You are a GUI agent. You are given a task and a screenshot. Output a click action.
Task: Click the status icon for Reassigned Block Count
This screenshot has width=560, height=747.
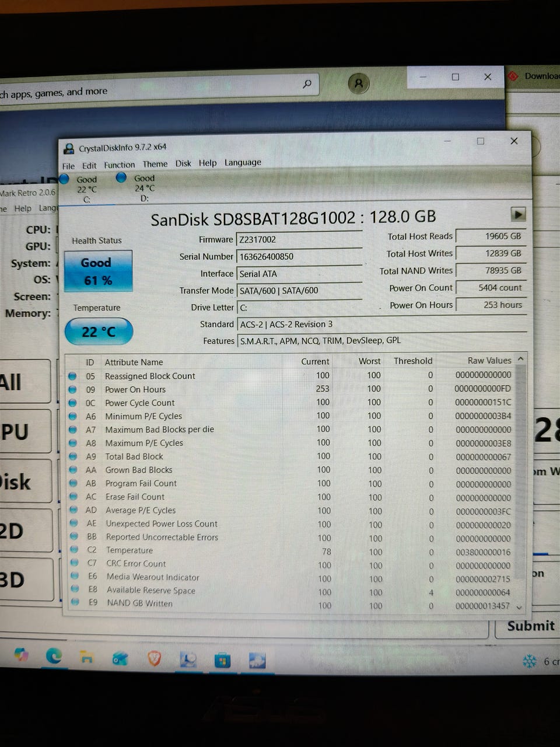tap(72, 376)
